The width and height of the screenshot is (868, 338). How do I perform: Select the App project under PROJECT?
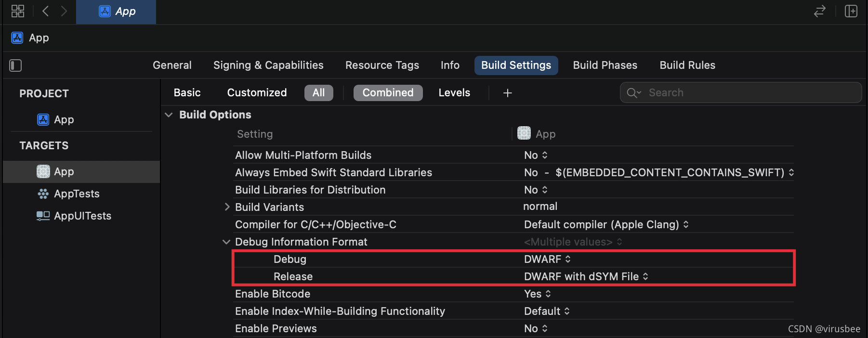pyautogui.click(x=56, y=119)
